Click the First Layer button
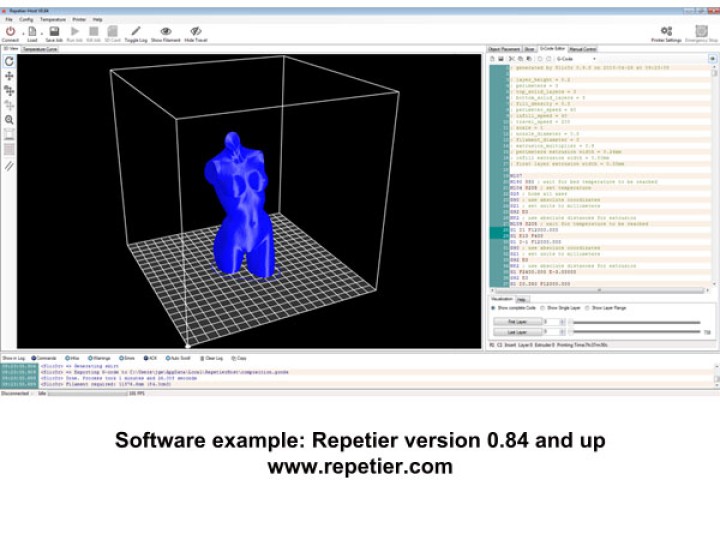Screen dimensions: 720x540 518,322
